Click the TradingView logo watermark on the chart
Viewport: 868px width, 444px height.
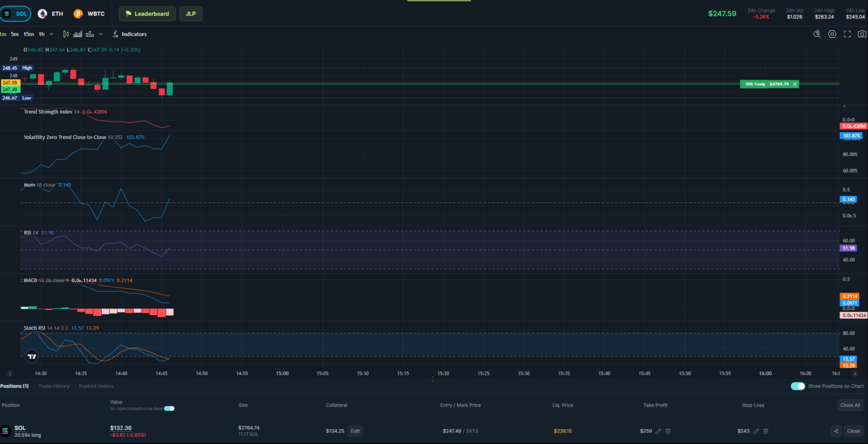pyautogui.click(x=32, y=356)
